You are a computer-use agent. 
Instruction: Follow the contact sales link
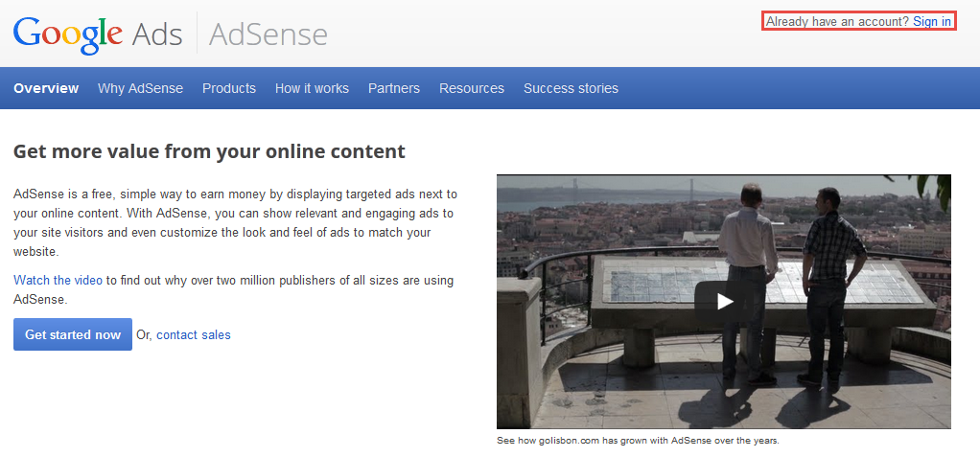[194, 334]
